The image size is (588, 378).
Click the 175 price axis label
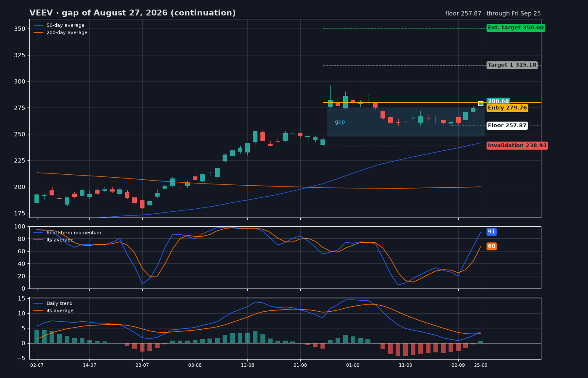click(x=20, y=213)
